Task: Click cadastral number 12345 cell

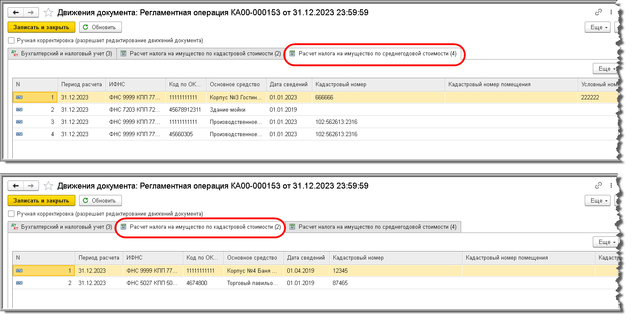Action: [396, 271]
